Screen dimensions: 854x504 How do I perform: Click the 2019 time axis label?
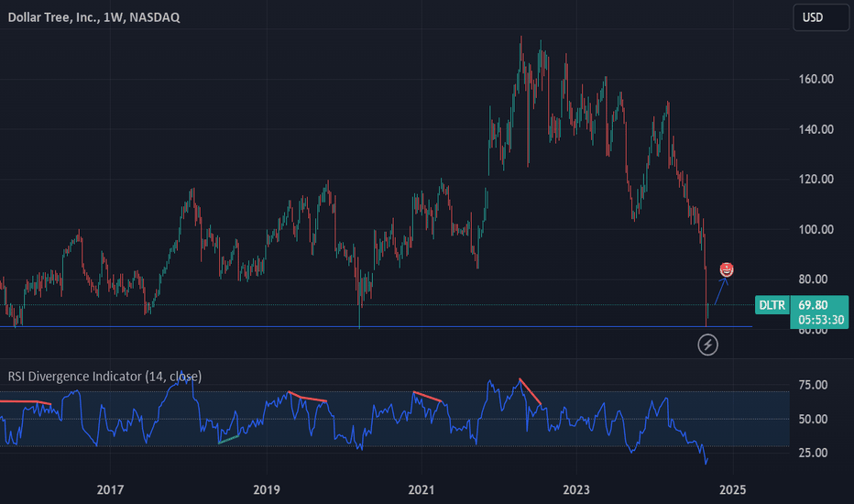point(267,490)
